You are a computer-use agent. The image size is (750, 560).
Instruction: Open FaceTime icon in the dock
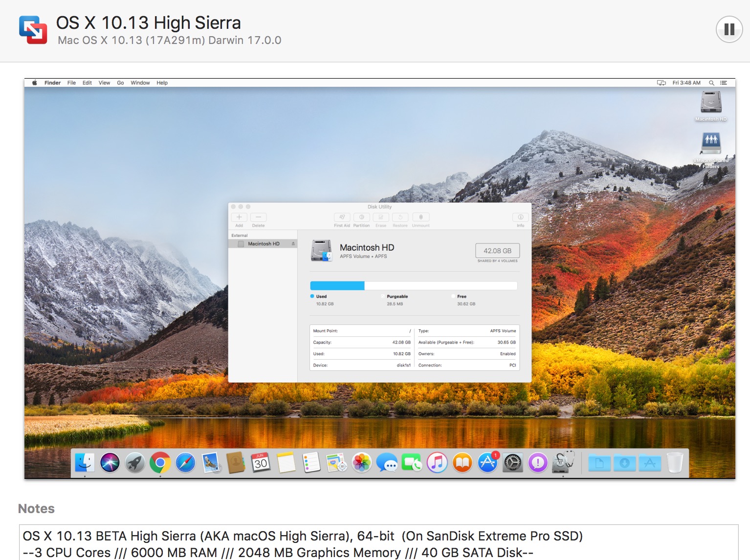pos(412,462)
